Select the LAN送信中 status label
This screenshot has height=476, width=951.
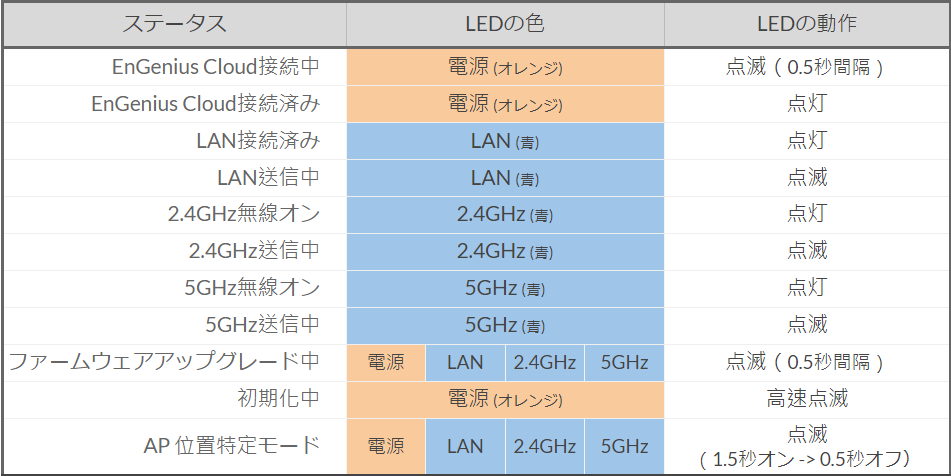pos(268,178)
